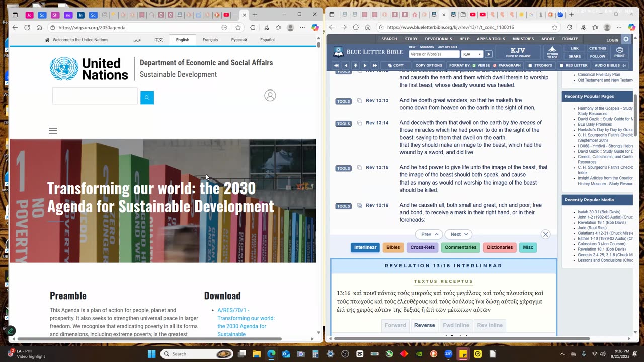Select the Commentaries tab
This screenshot has width=644, height=362.
(460, 247)
